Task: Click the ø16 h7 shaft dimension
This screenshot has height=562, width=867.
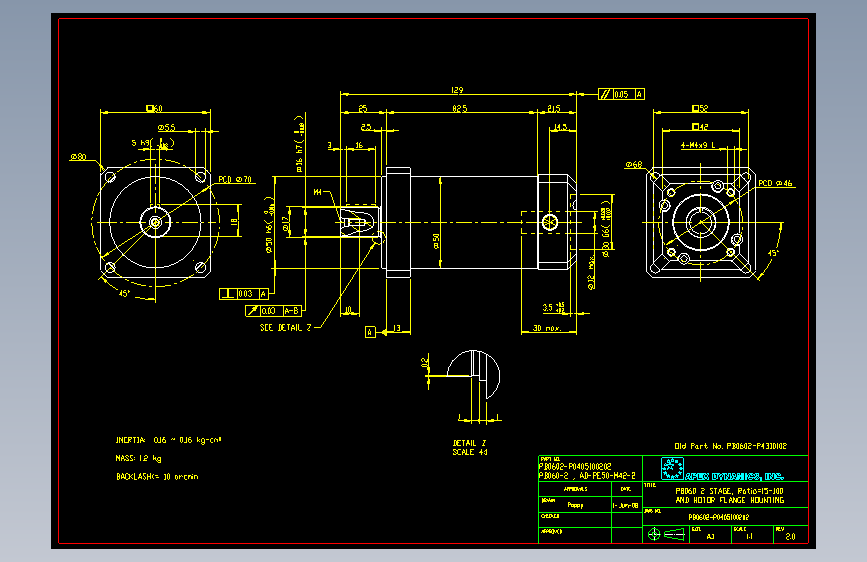Action: (x=299, y=144)
